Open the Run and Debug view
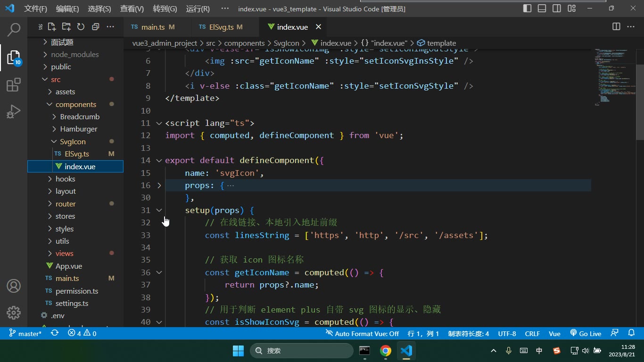 [x=14, y=112]
